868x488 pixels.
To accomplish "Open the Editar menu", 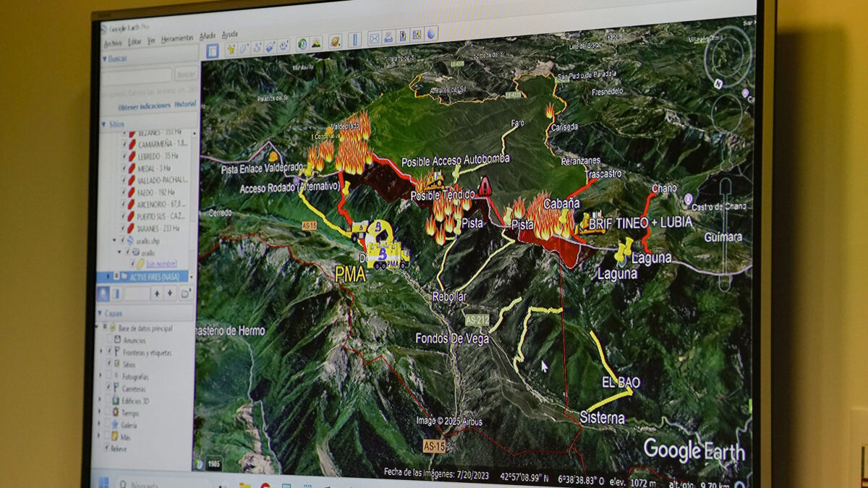I will (135, 41).
